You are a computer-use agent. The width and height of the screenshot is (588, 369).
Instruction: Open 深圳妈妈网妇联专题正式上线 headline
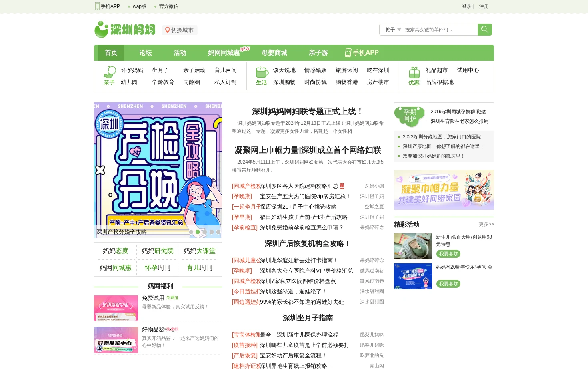(x=308, y=111)
